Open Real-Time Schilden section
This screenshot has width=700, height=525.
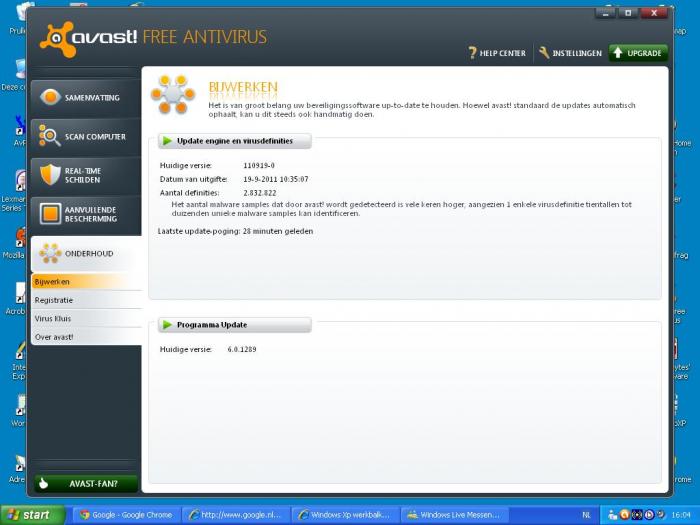(x=86, y=175)
